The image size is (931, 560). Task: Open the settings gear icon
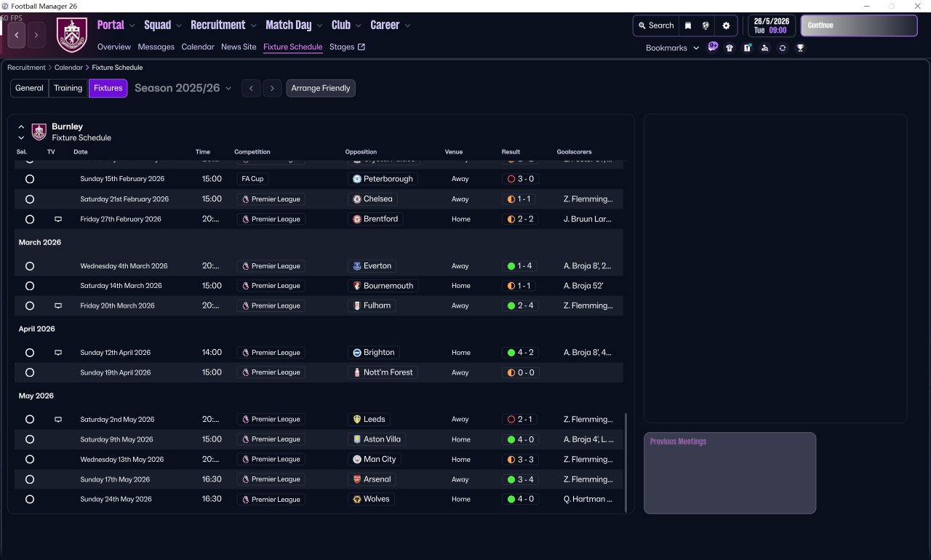[x=726, y=25]
